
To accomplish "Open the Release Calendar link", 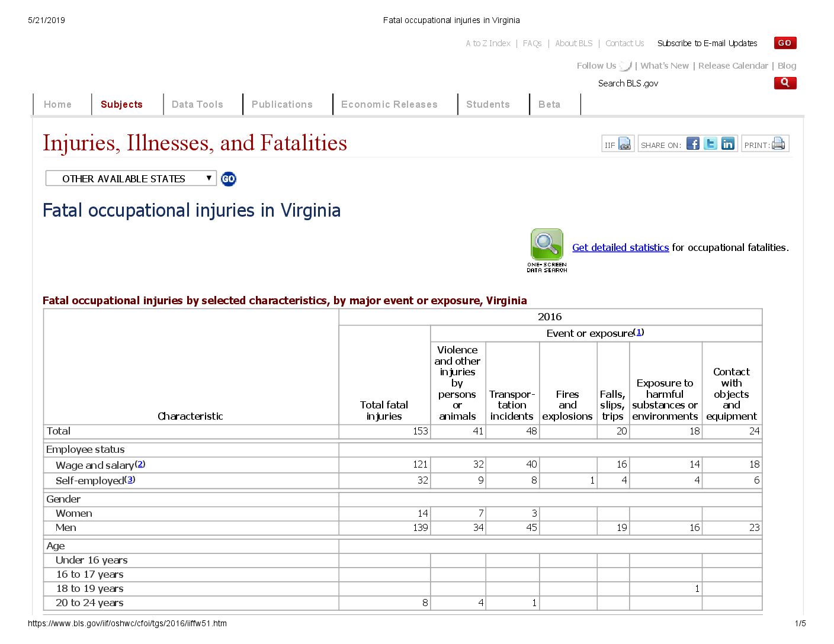I will click(733, 66).
